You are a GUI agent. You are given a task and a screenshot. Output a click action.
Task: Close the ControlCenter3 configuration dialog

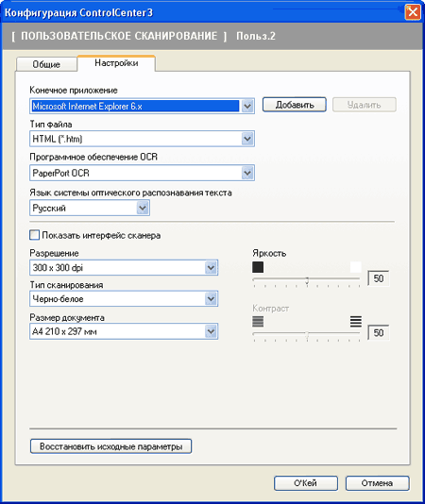[x=413, y=12]
